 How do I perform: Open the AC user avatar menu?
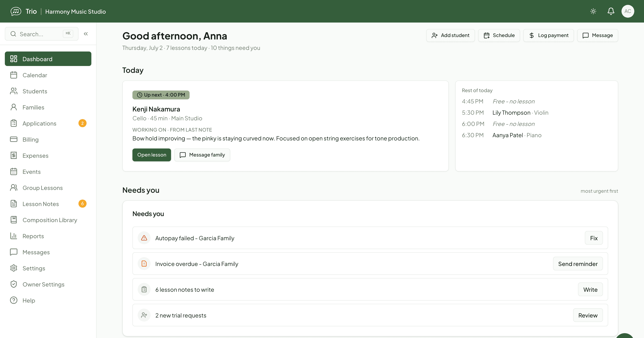pos(628,11)
